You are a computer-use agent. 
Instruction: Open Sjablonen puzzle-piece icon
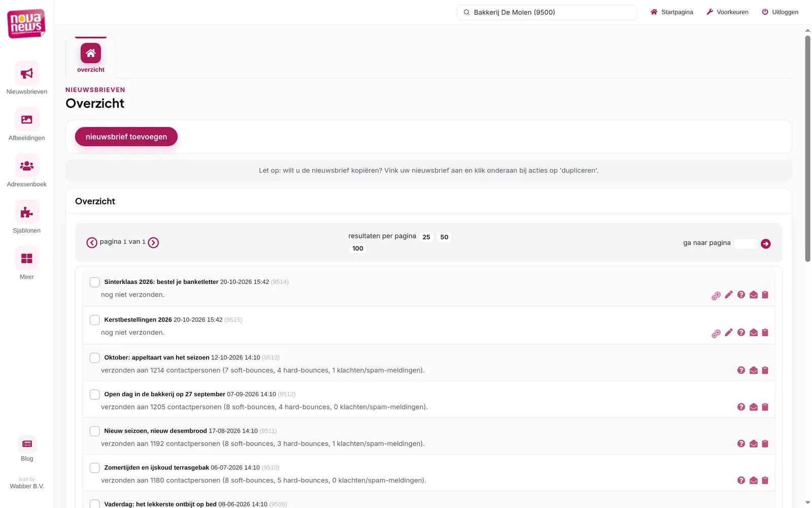pyautogui.click(x=27, y=212)
